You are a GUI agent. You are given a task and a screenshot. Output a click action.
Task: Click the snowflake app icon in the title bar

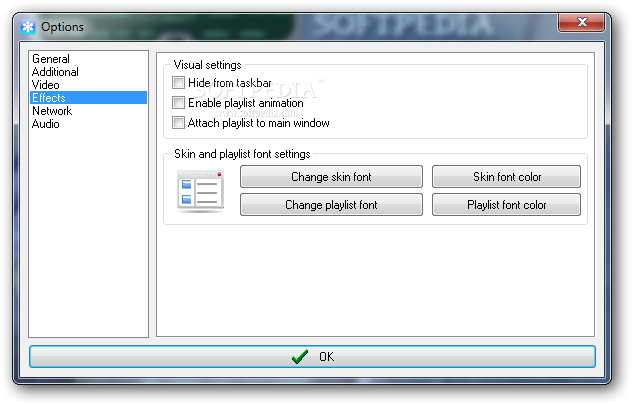(28, 27)
